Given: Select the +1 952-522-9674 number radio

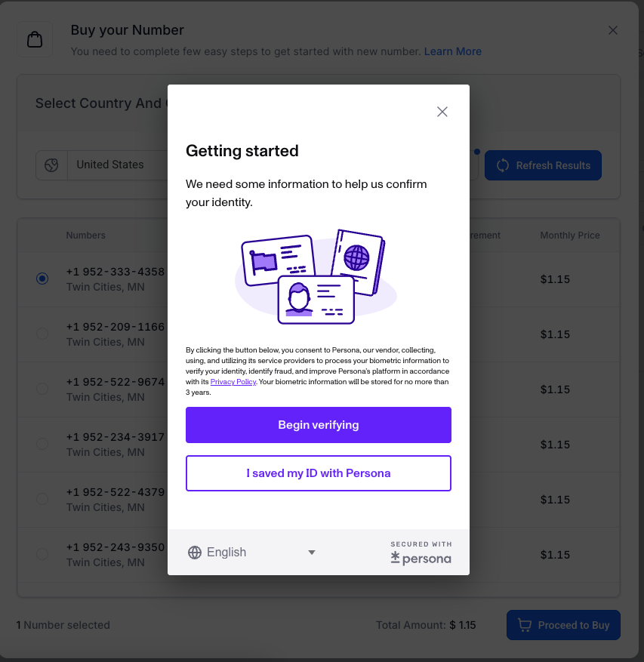Looking at the screenshot, I should (x=42, y=389).
